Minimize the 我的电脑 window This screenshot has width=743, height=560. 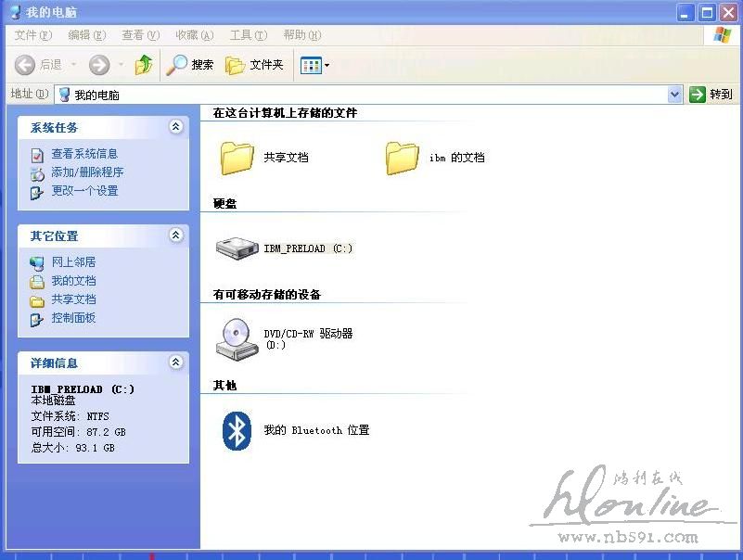point(685,12)
